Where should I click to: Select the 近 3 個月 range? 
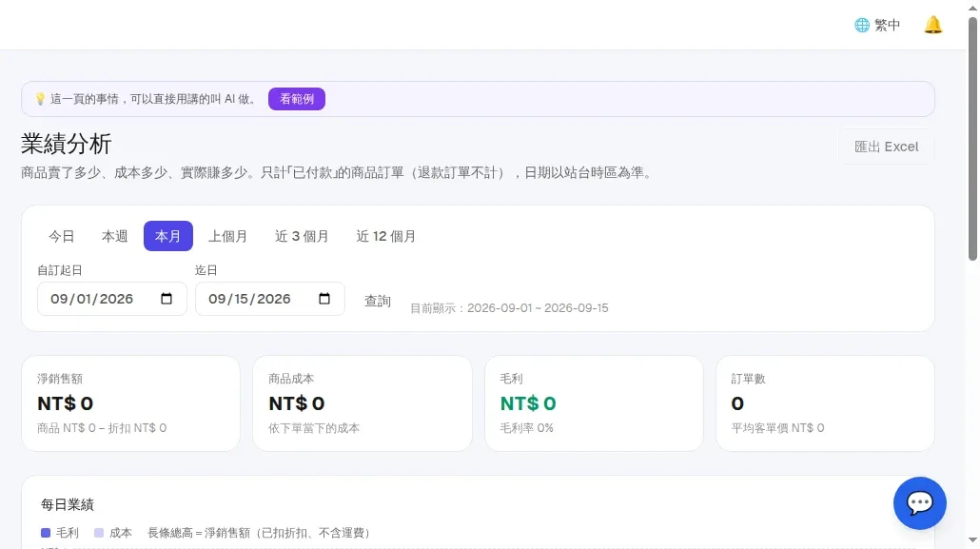coord(302,236)
